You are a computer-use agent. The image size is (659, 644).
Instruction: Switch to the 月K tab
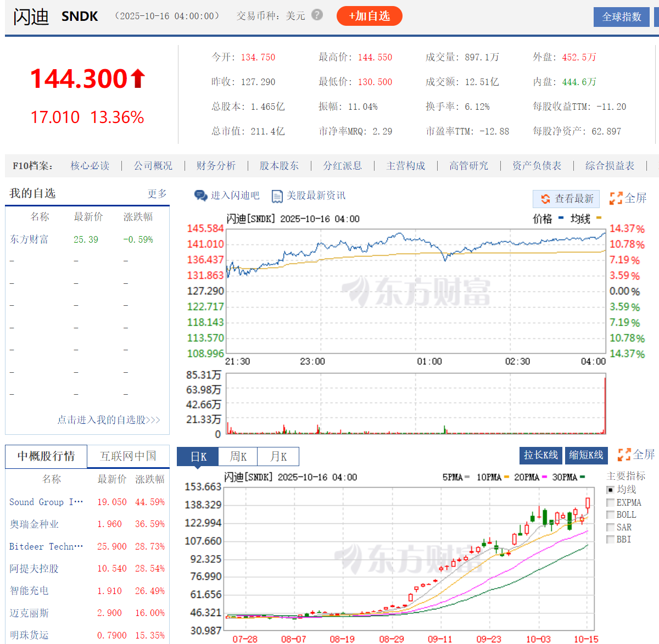pyautogui.click(x=279, y=457)
